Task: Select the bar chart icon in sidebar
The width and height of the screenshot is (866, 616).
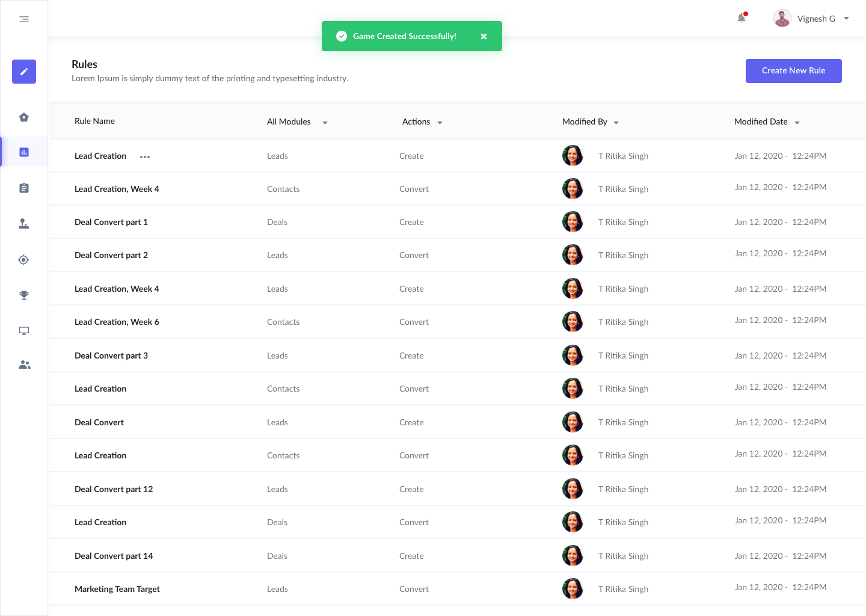Action: pyautogui.click(x=24, y=152)
